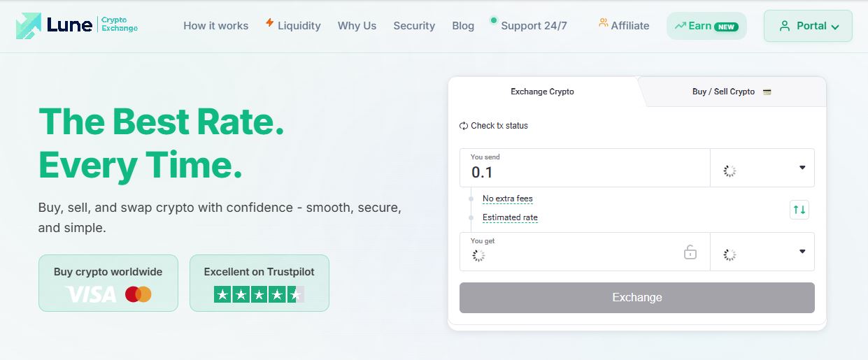Click the gray Exchange button
This screenshot has width=868, height=360.
(x=637, y=298)
